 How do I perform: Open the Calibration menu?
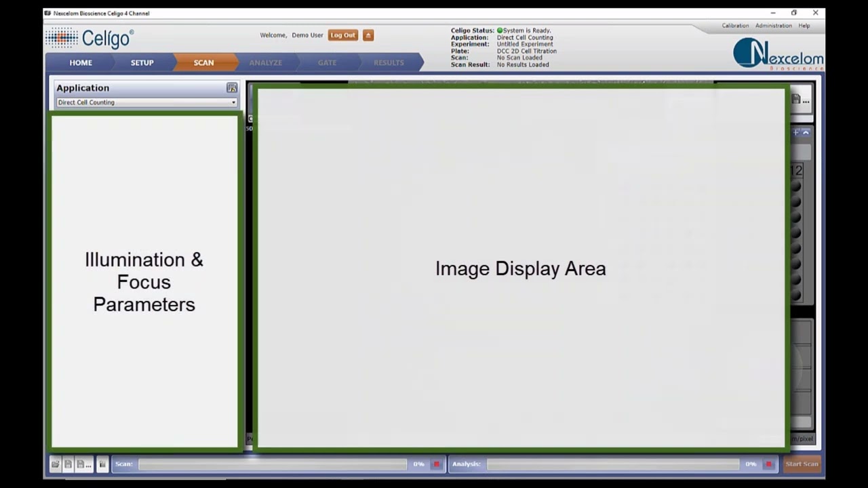pos(735,26)
